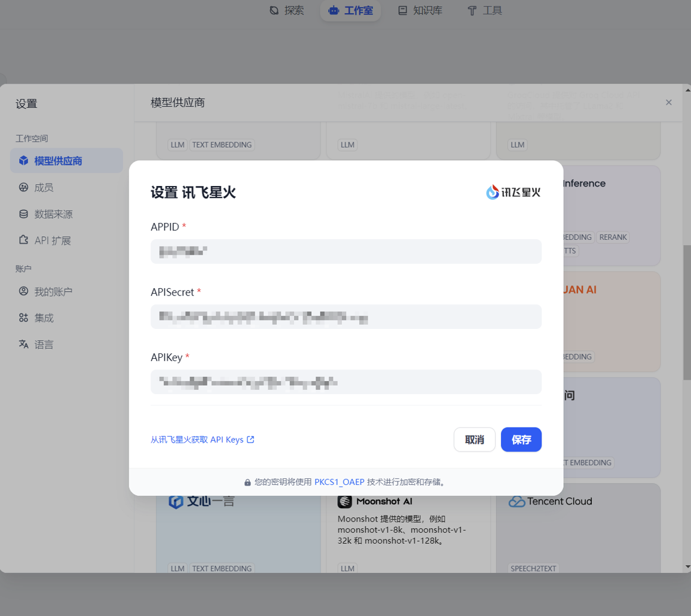691x616 pixels.
Task: Click the scrollbar up arrow
Action: coord(687,90)
